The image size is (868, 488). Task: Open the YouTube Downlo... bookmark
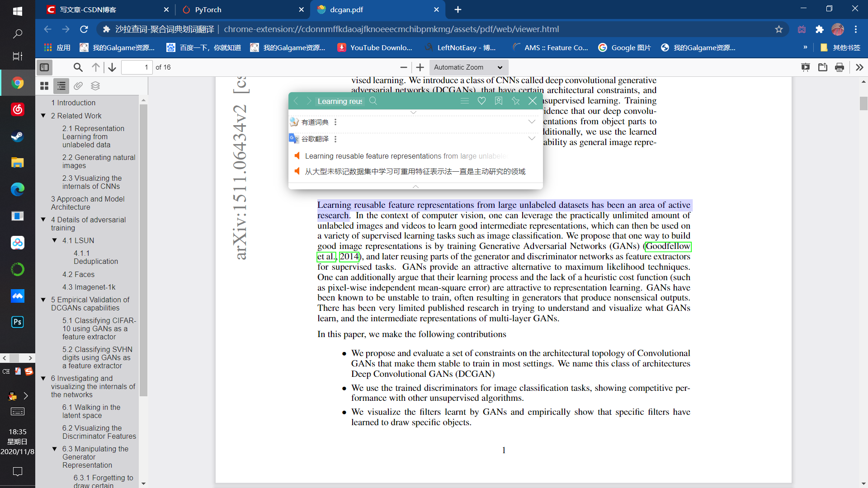375,47
